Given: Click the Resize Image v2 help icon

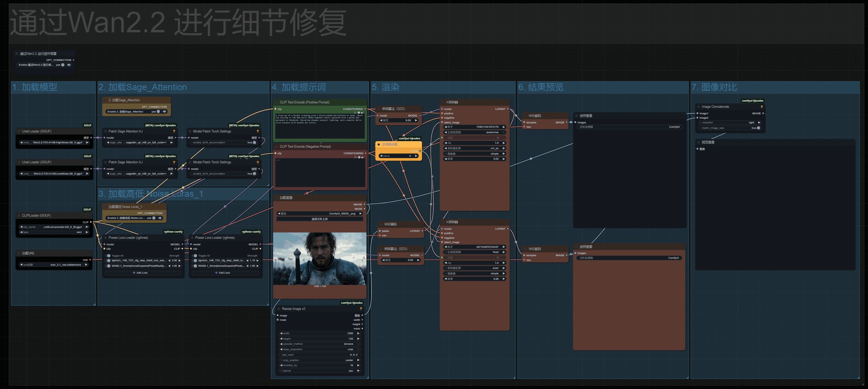Looking at the screenshot, I should 361,309.
